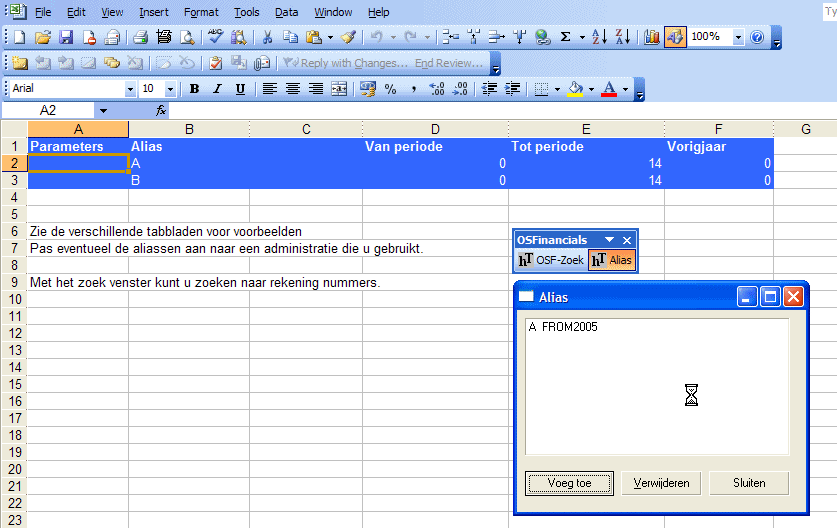Align cell text left

270,89
